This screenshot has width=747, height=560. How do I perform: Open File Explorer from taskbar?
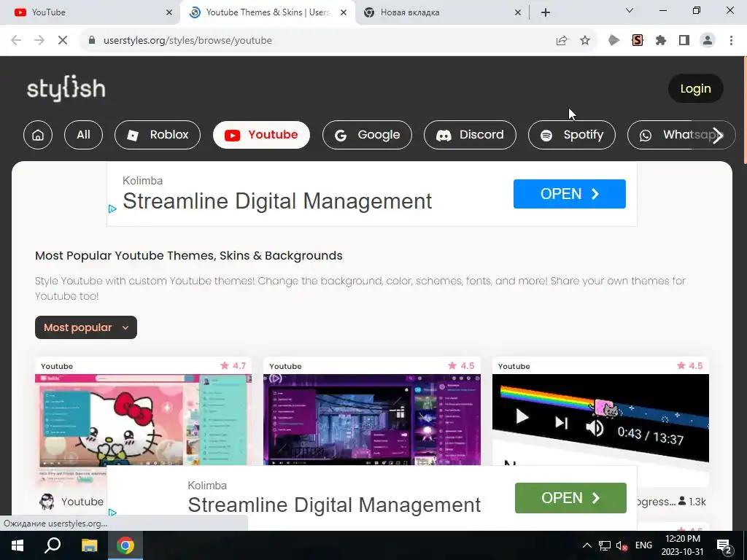pyautogui.click(x=89, y=545)
